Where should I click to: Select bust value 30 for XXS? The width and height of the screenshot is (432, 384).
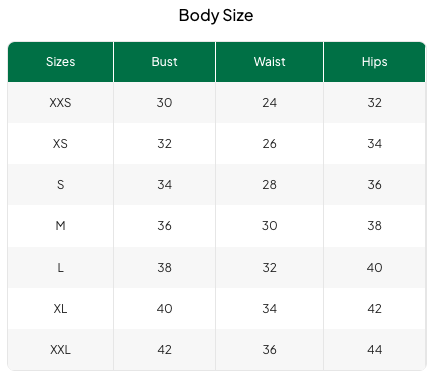coord(164,103)
